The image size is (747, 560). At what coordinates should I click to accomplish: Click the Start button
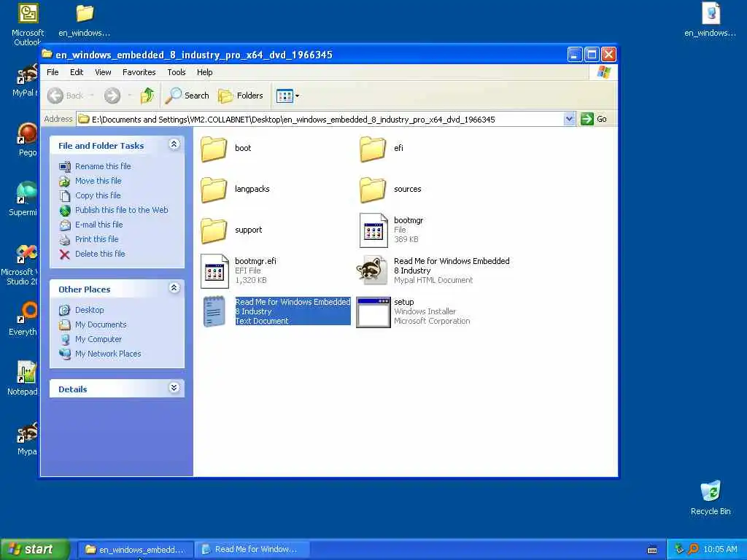pyautogui.click(x=35, y=550)
